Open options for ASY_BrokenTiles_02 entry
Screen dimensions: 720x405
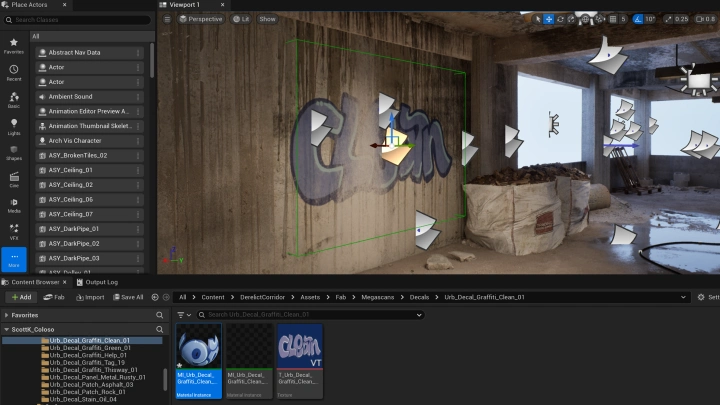click(x=138, y=155)
